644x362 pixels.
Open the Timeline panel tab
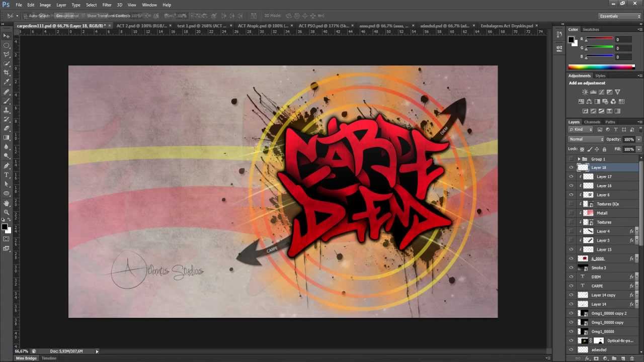49,358
